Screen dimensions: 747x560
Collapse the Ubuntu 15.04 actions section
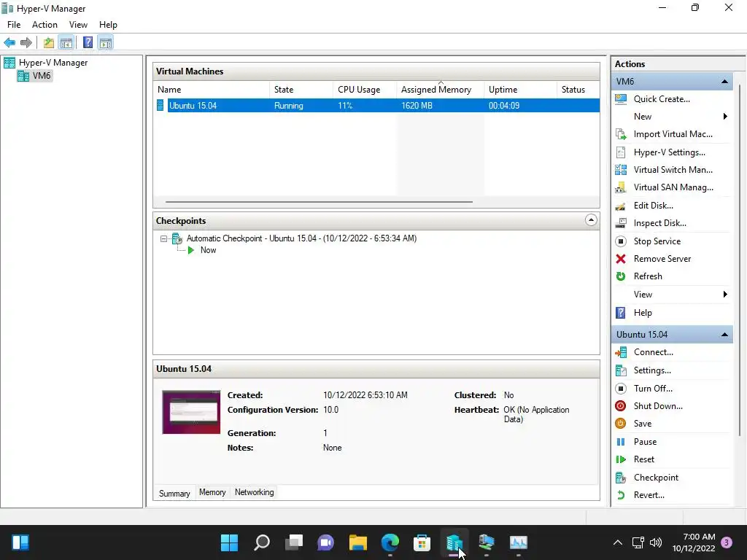(724, 335)
